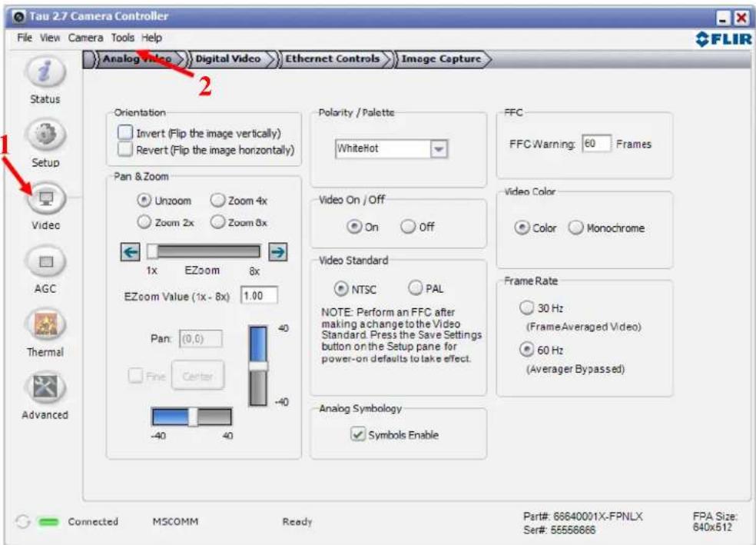Click the Ready status text
756x545 pixels.
click(297, 521)
